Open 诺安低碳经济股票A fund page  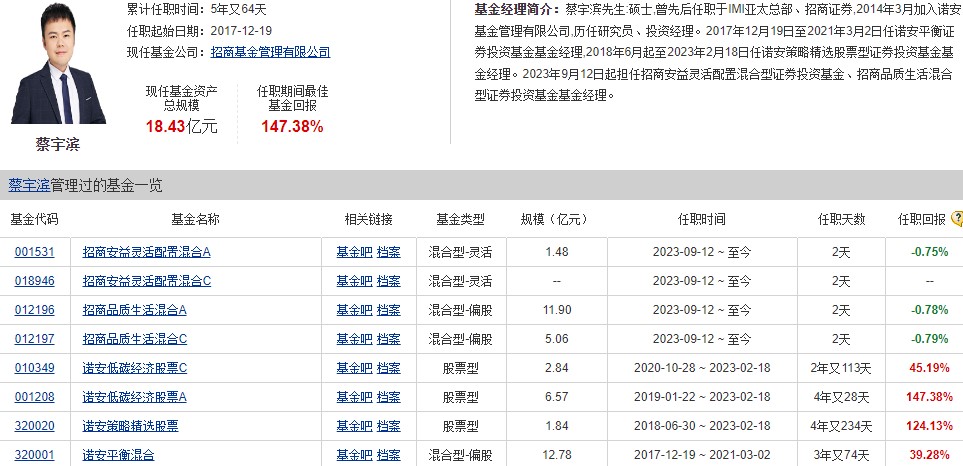coord(135,397)
